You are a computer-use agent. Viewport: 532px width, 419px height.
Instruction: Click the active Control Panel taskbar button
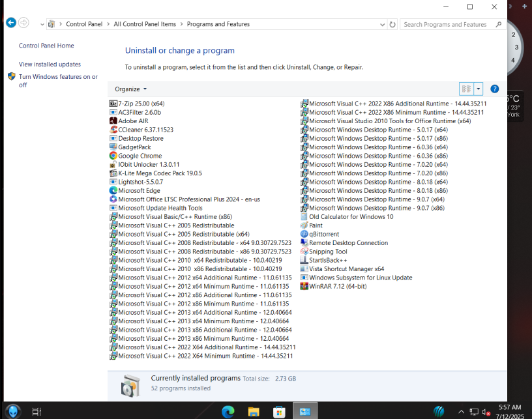pyautogui.click(x=305, y=412)
